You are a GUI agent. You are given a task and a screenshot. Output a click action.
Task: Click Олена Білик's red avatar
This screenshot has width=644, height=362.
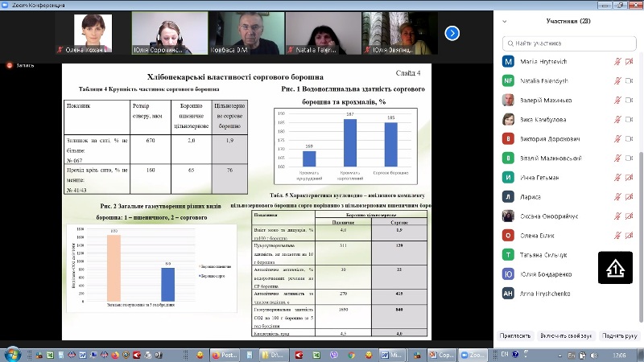pyautogui.click(x=508, y=235)
